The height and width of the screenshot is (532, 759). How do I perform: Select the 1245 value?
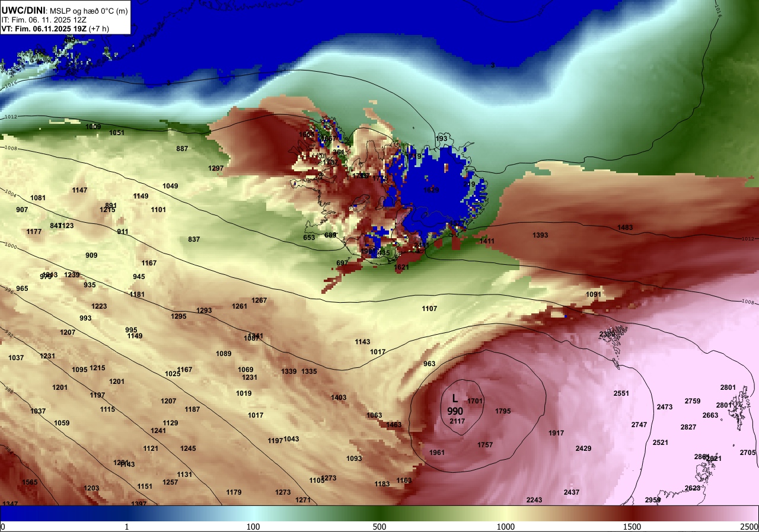[x=188, y=448]
